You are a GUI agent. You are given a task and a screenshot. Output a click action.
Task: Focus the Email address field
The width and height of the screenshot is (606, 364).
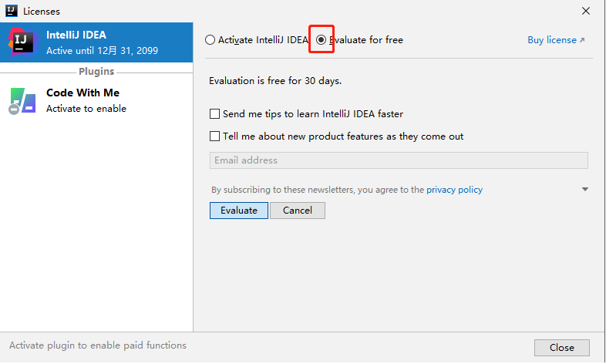click(399, 160)
